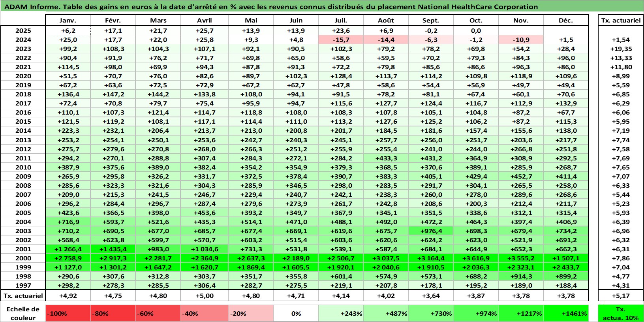This screenshot has width=644, height=322.
Task: Click the 'Mars' column header
Action: point(158,21)
